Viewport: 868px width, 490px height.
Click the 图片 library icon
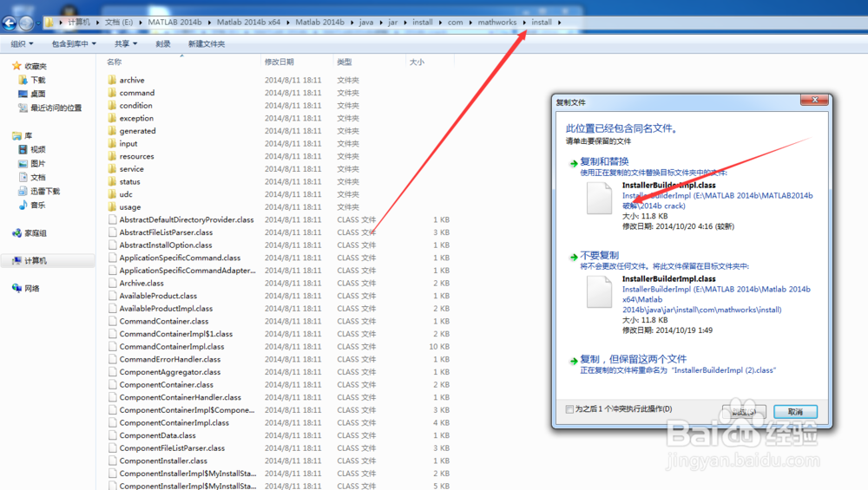(x=23, y=164)
